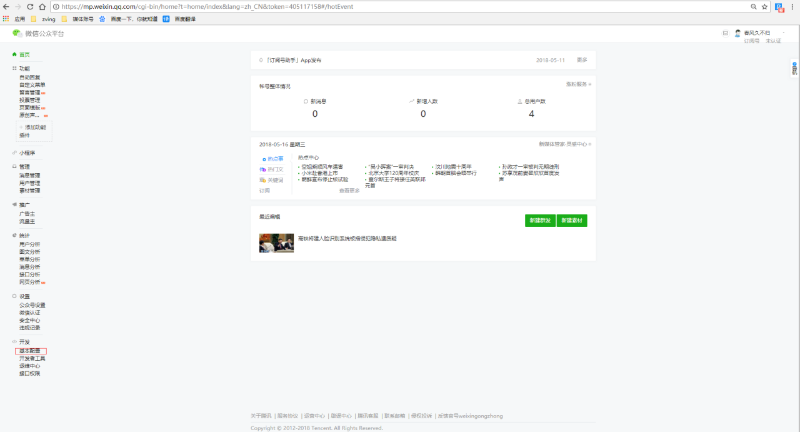
Task: Click the account avatar icon at top right
Action: point(737,33)
